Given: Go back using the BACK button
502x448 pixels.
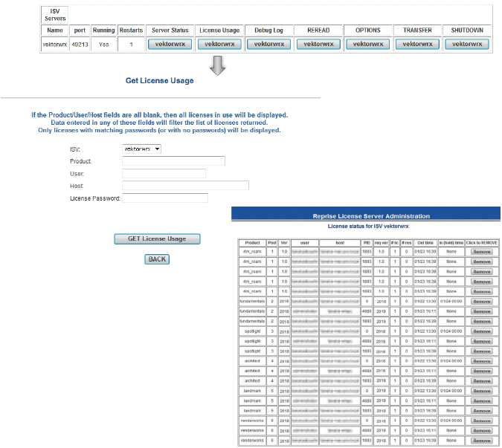Looking at the screenshot, I should 157,259.
